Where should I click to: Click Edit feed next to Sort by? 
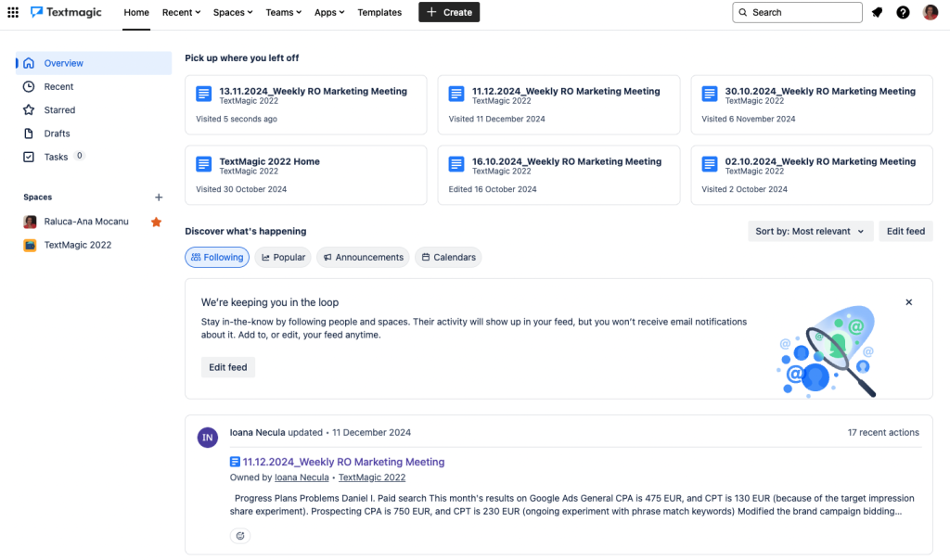point(905,231)
